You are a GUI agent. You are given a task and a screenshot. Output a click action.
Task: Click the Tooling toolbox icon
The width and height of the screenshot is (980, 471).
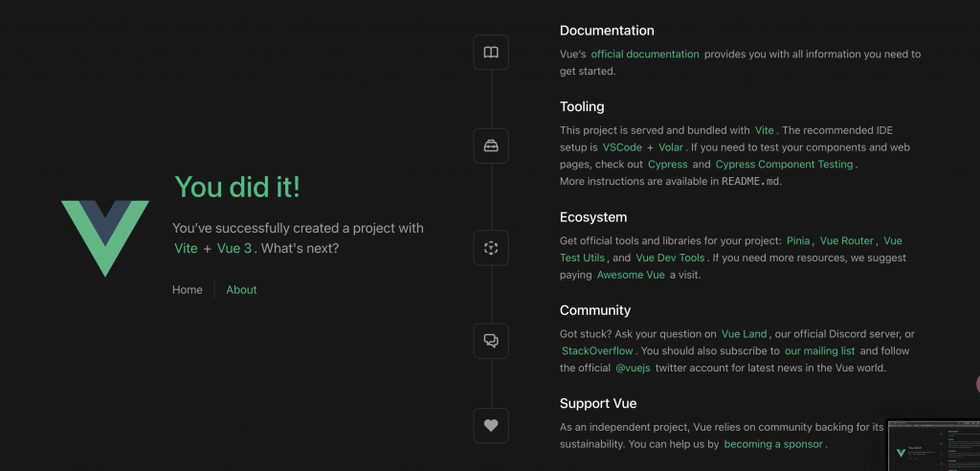(x=491, y=146)
